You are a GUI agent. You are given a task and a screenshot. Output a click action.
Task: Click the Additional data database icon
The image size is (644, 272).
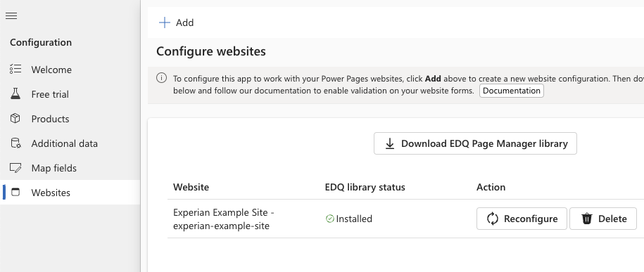[x=15, y=143]
